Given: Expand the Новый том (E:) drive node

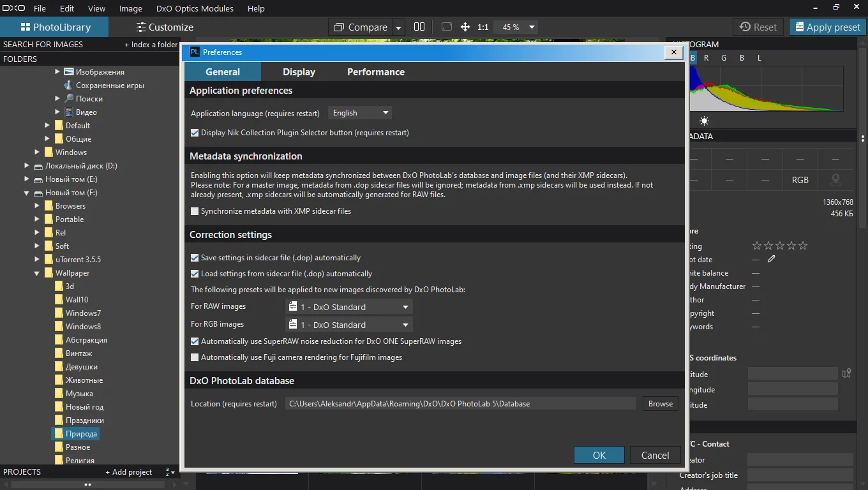Looking at the screenshot, I should pos(27,179).
